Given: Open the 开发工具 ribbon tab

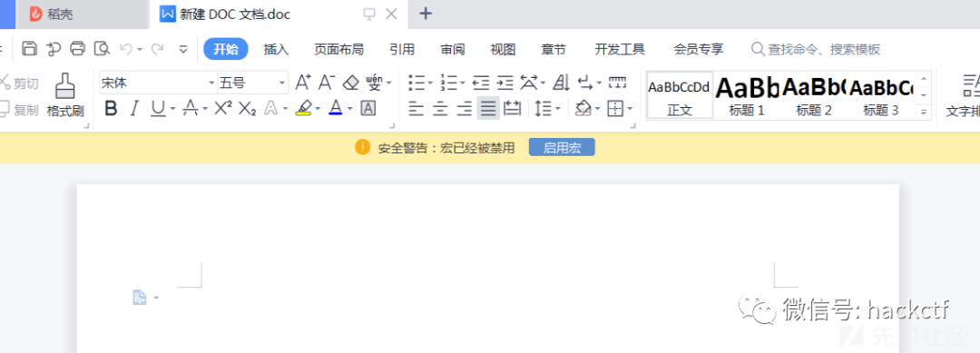Looking at the screenshot, I should coord(620,49).
